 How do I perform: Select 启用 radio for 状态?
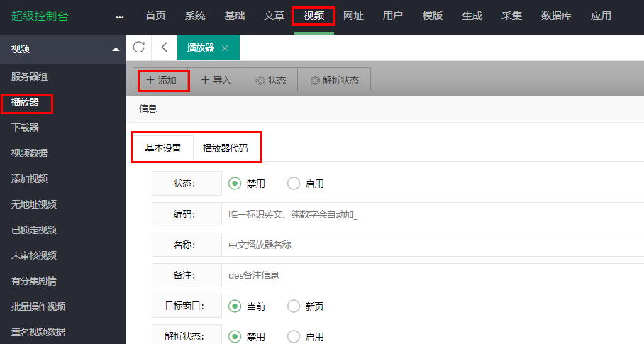[x=294, y=184]
